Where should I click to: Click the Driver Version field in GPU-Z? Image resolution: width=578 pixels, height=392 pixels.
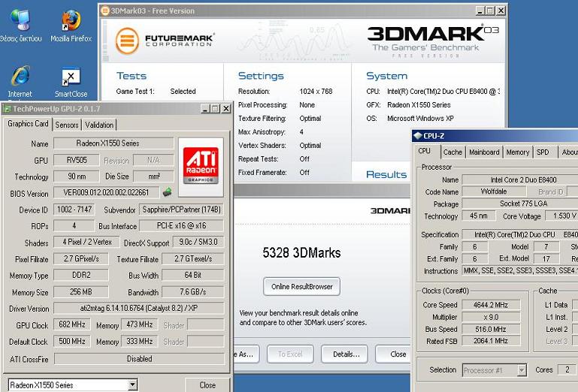coord(139,308)
